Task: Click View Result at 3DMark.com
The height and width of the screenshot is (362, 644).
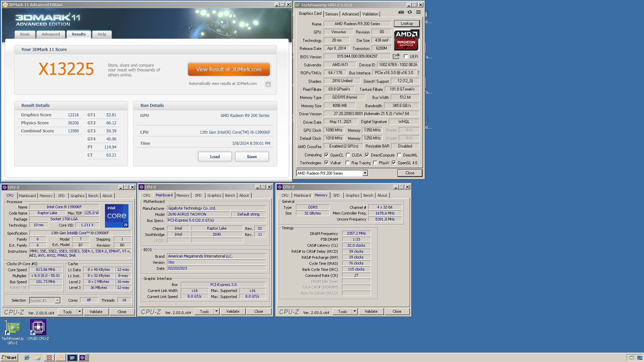Action: point(229,69)
